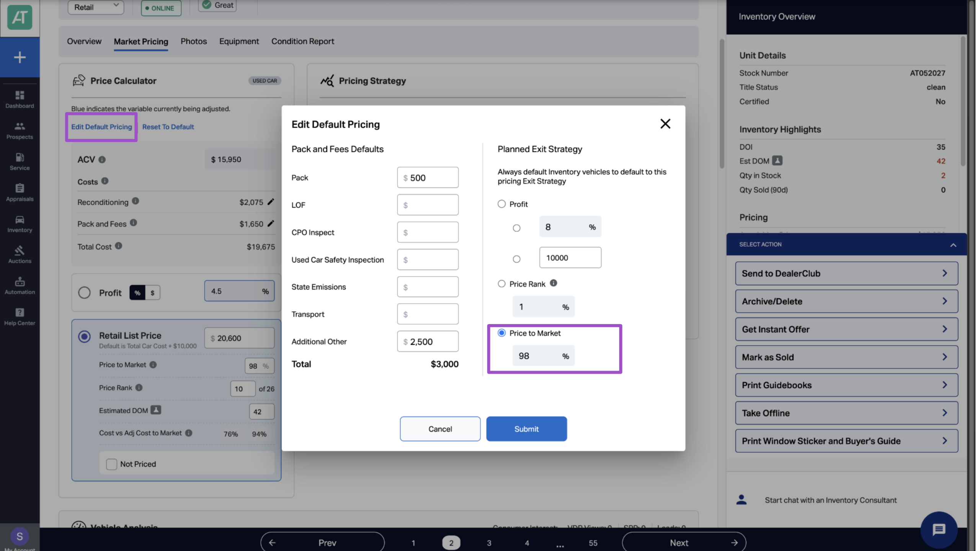Click the Price to Market info icon in calculator
The width and height of the screenshot is (980, 551).
click(153, 365)
